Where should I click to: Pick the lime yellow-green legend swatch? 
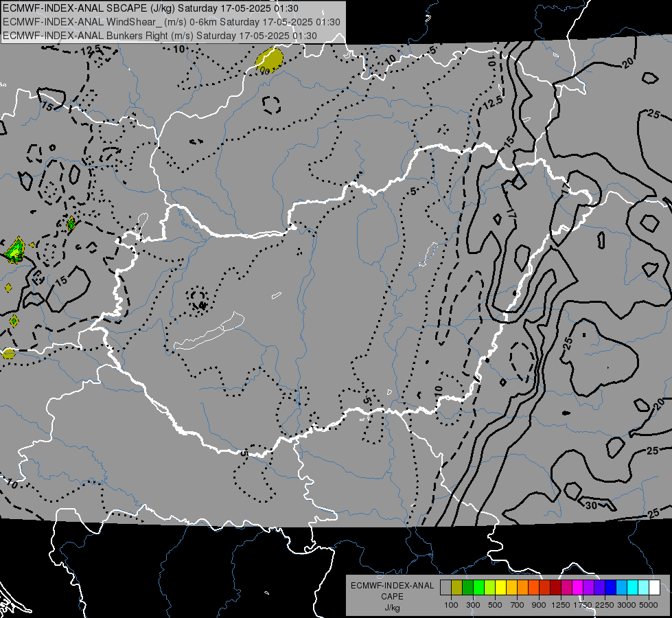point(490,588)
